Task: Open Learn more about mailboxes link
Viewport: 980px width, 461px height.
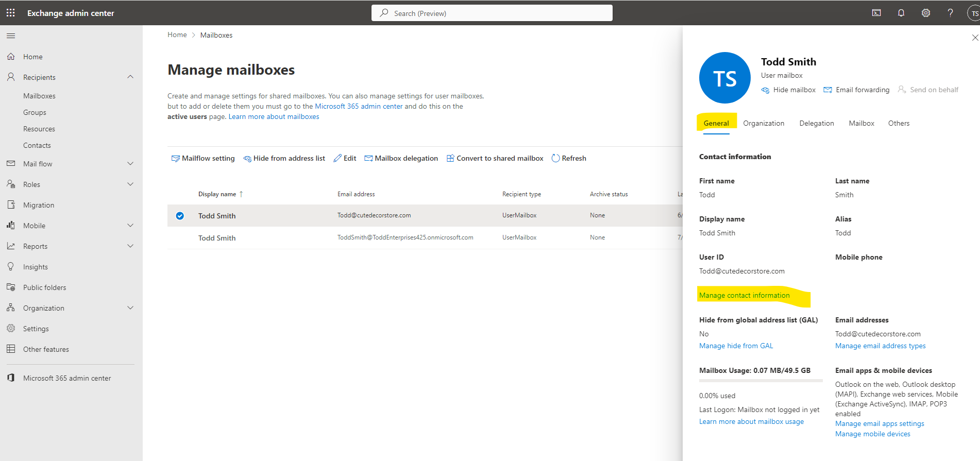Action: tap(274, 116)
